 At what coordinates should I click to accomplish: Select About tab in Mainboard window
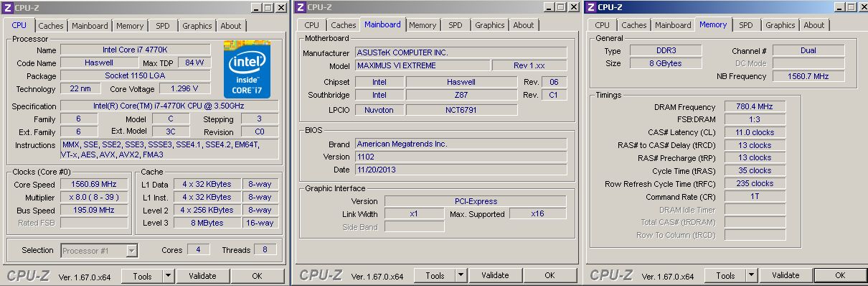click(524, 25)
